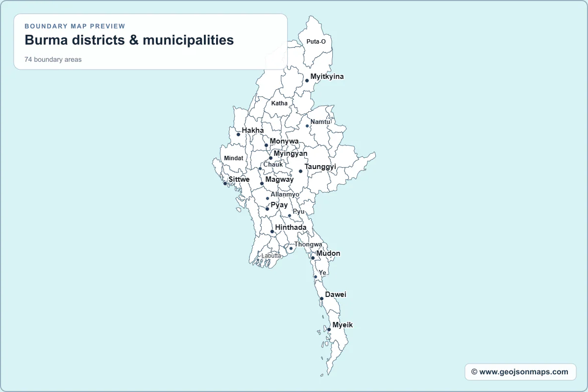This screenshot has height=392, width=588.
Task: Select the Hinthada marker dot
Action: tap(272, 232)
